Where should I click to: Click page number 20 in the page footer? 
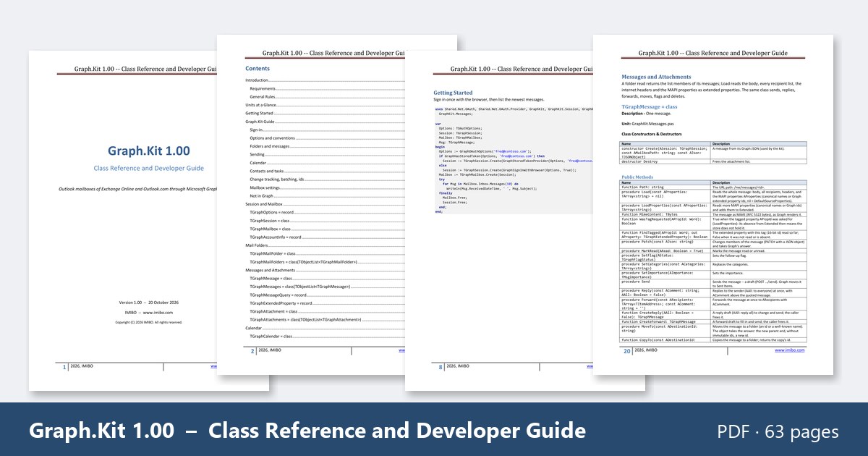coord(628,351)
